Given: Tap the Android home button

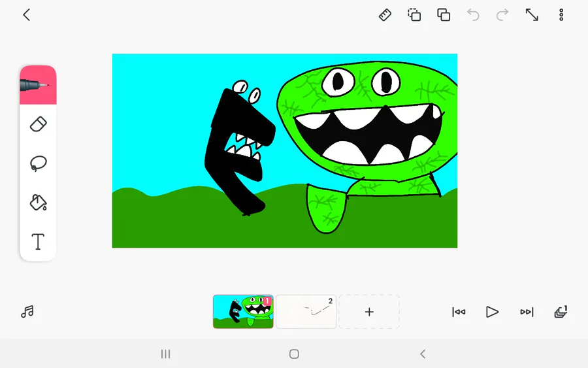Looking at the screenshot, I should 294,354.
